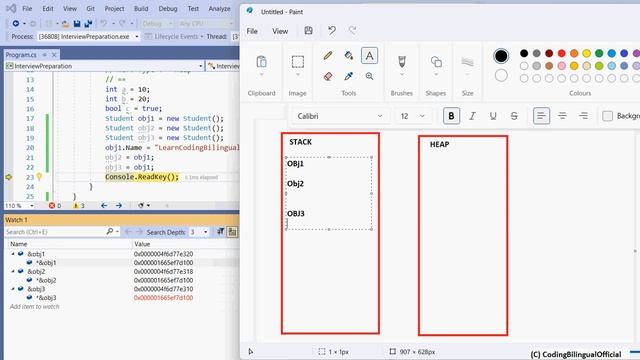
Task: Toggle pin on Program.cs tab
Action: click(x=44, y=54)
